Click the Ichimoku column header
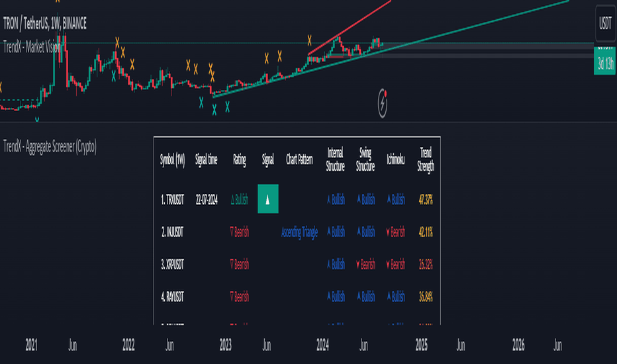 coord(395,159)
